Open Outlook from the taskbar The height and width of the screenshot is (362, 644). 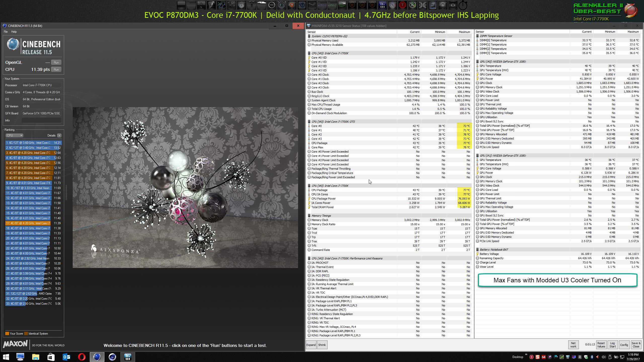66,357
